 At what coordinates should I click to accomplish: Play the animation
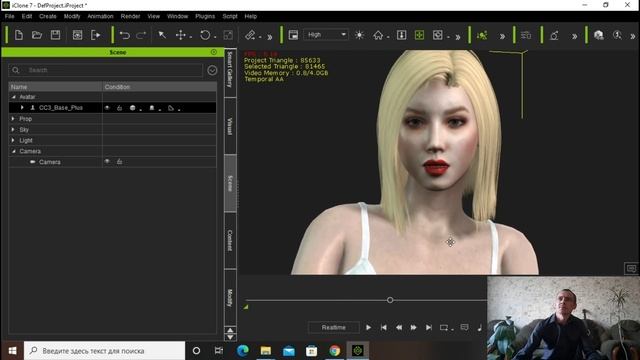pos(369,327)
